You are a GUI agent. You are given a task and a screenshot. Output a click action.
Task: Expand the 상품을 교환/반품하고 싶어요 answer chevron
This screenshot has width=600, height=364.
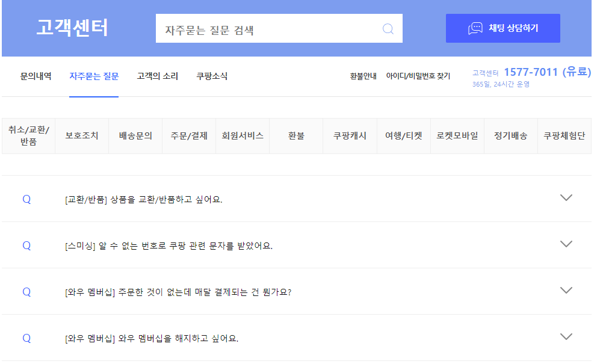566,197
